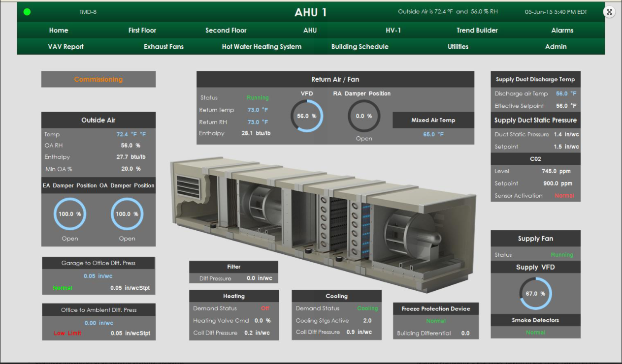
Task: Click the EA Damper Position 100.0 % gauge
Action: coord(70,214)
